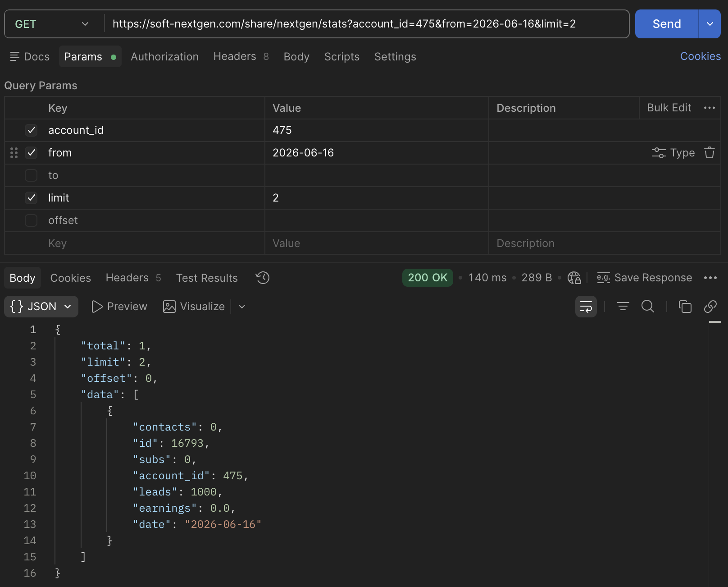Click the empty to value cell
The image size is (728, 587).
click(x=377, y=175)
